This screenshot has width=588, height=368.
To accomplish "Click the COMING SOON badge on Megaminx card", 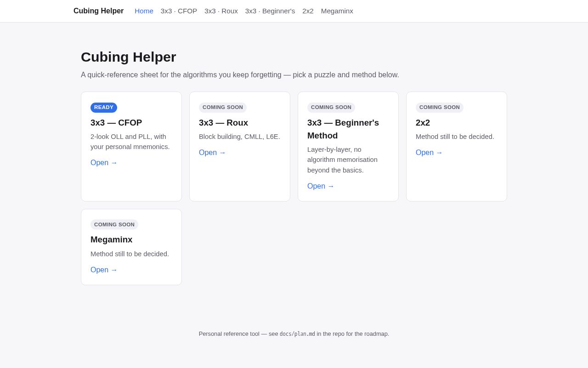I will coord(114,224).
